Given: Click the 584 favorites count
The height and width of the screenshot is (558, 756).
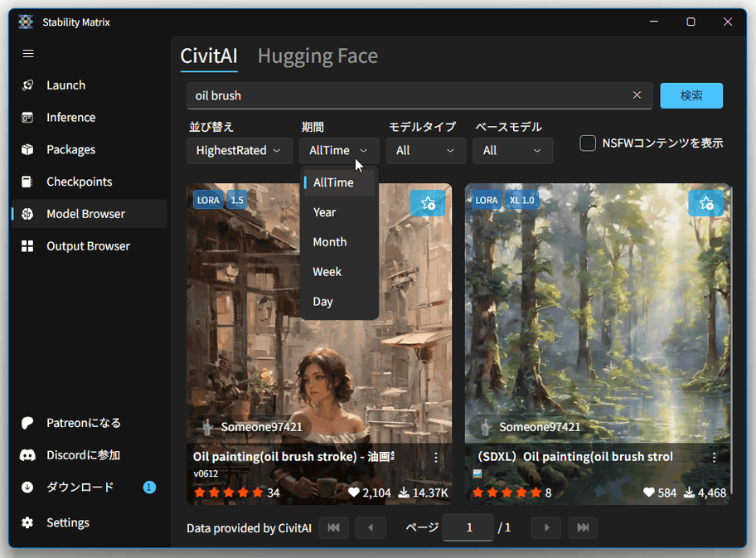Looking at the screenshot, I should [x=660, y=492].
